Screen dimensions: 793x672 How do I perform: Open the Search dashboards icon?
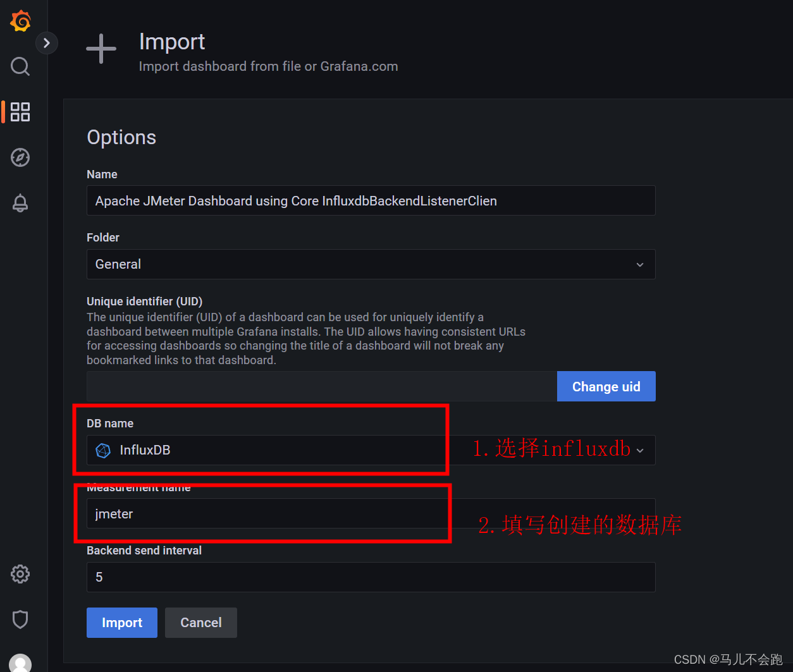pos(20,66)
